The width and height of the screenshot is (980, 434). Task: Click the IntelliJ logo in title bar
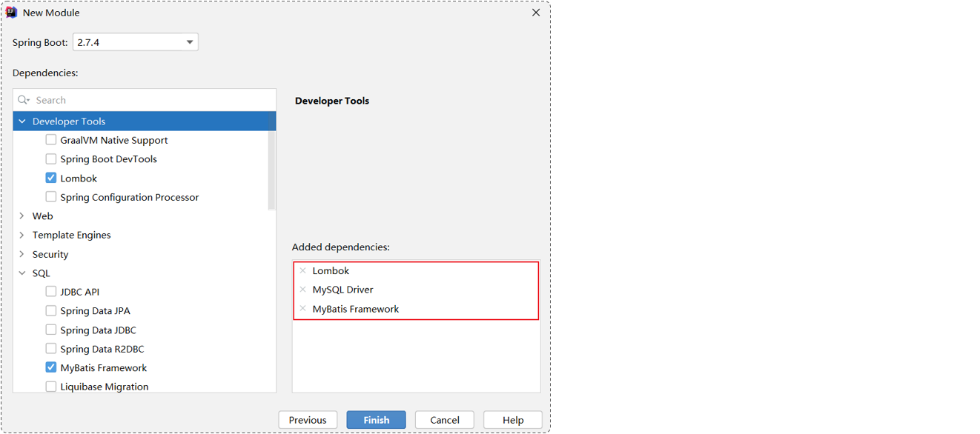pos(11,13)
